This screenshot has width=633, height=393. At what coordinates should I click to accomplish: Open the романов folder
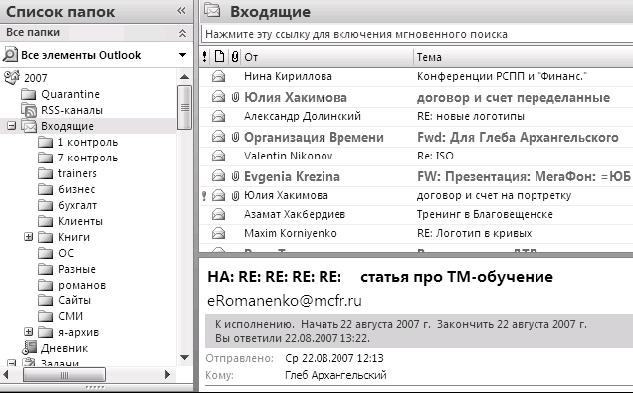82,285
